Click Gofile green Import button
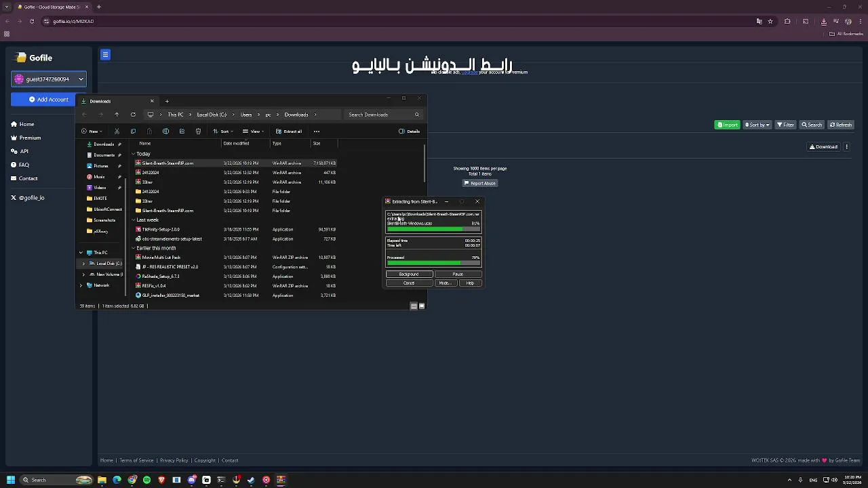 (728, 125)
